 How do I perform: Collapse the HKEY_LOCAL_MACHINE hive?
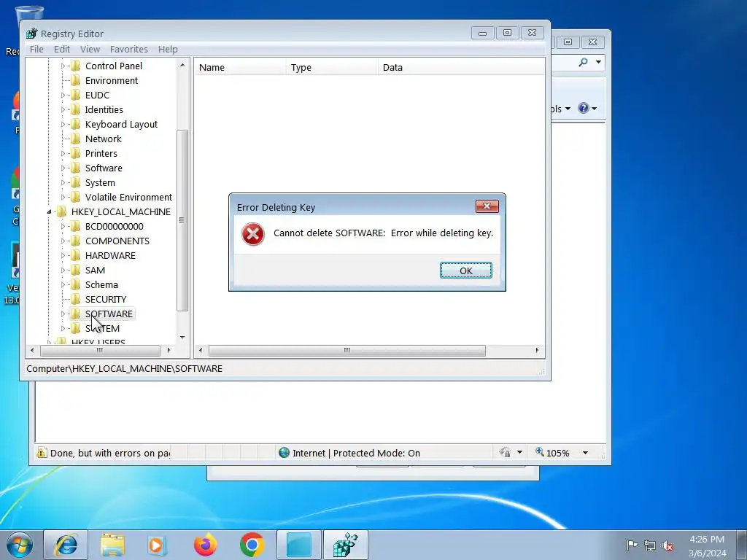(49, 212)
